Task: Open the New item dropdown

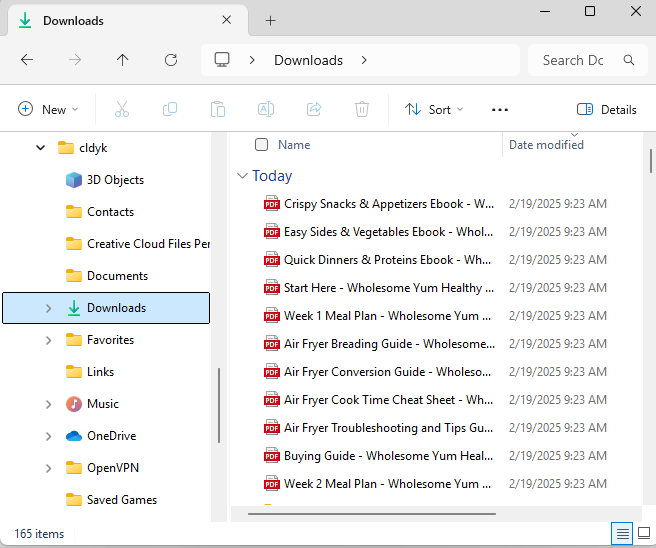Action: pyautogui.click(x=48, y=109)
